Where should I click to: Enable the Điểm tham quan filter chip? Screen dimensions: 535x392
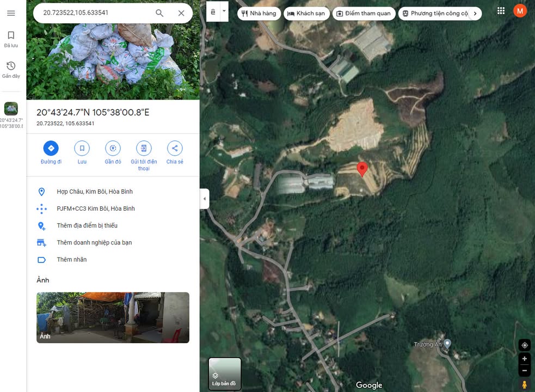click(364, 13)
